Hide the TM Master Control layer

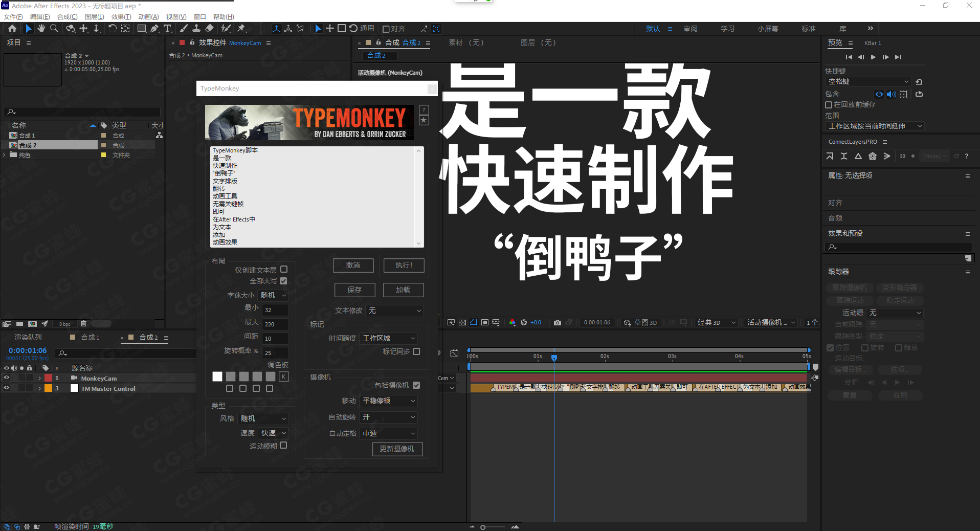(x=7, y=388)
